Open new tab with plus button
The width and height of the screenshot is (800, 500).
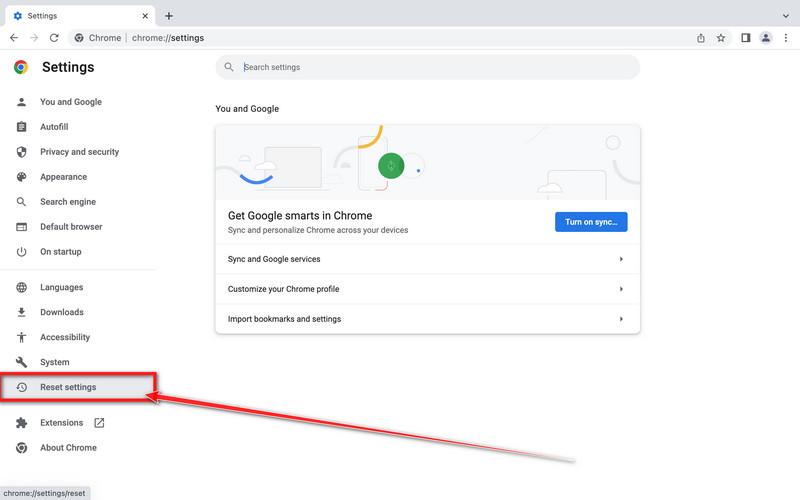tap(169, 16)
